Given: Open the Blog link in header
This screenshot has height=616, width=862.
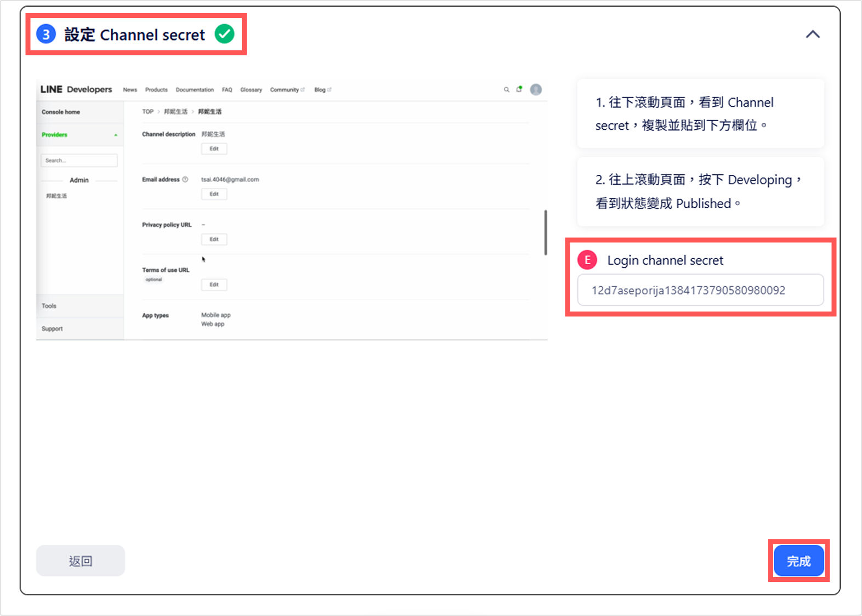Looking at the screenshot, I should pyautogui.click(x=322, y=90).
